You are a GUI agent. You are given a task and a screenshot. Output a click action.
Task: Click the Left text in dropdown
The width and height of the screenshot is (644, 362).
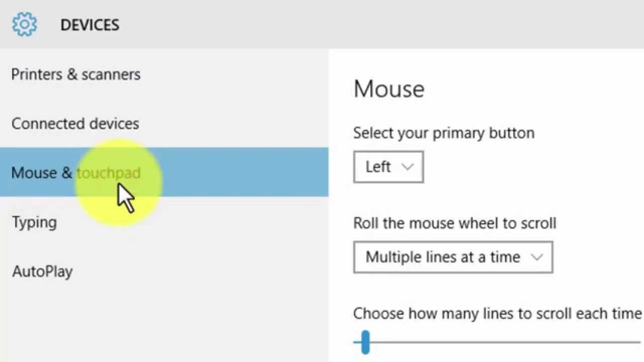tap(378, 167)
